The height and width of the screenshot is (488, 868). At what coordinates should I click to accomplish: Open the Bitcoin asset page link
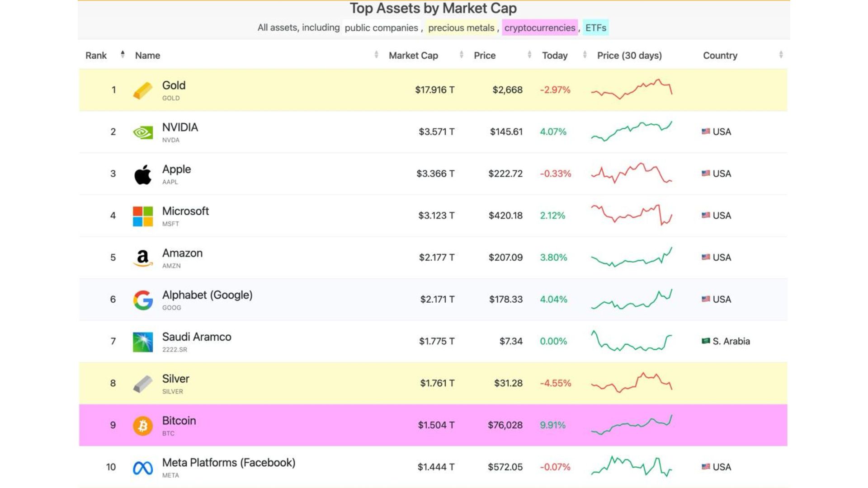point(179,420)
